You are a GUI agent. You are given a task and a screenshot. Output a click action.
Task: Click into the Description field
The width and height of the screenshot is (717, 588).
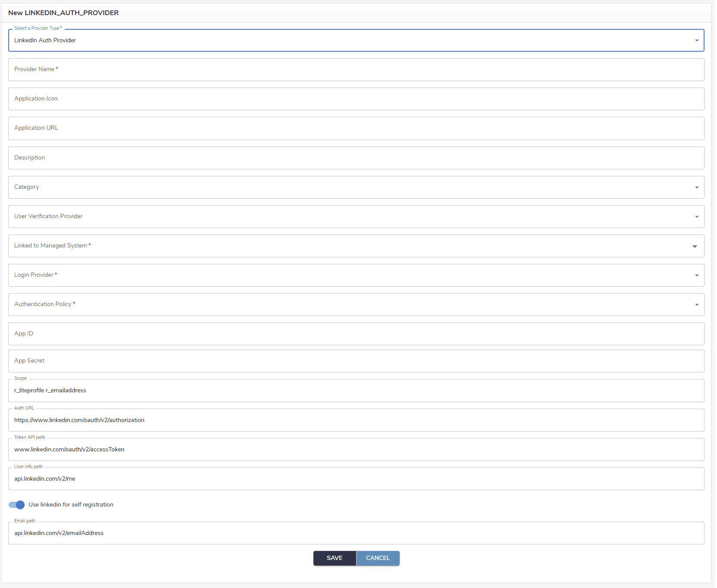[356, 158]
